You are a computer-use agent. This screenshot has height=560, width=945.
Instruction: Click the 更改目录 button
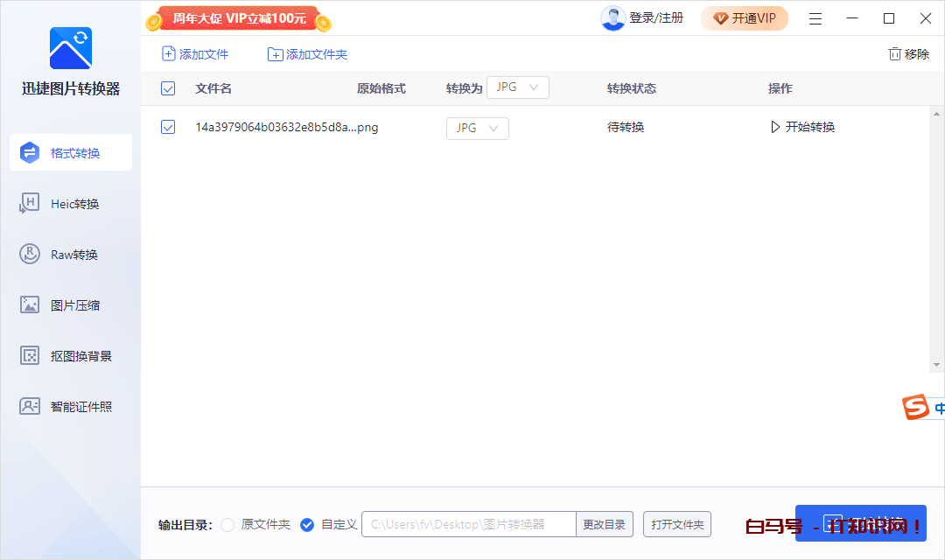pyautogui.click(x=604, y=525)
